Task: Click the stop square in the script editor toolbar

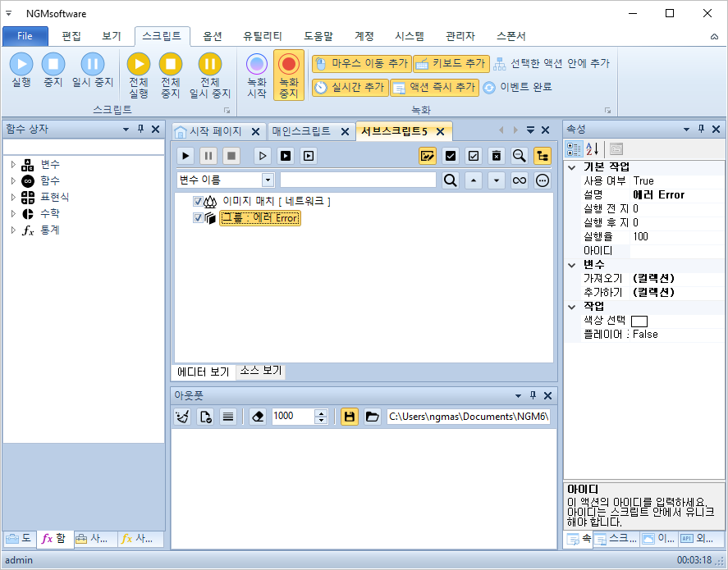Action: tap(231, 156)
